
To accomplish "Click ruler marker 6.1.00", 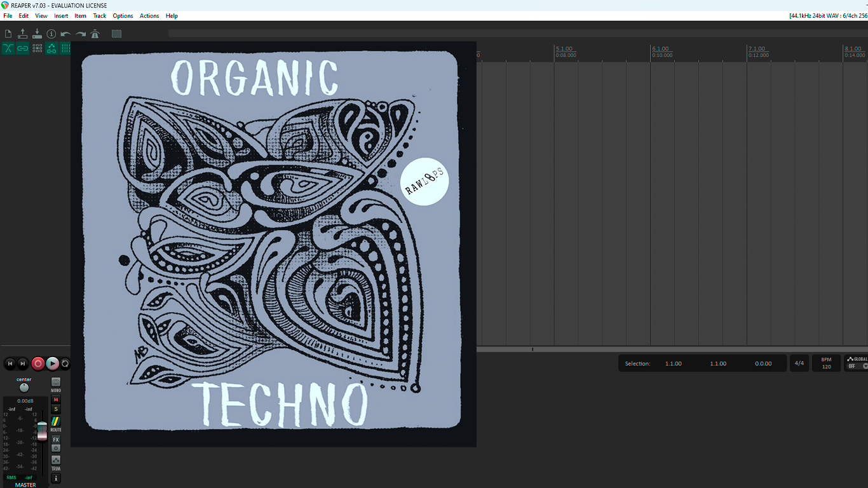I will 660,49.
